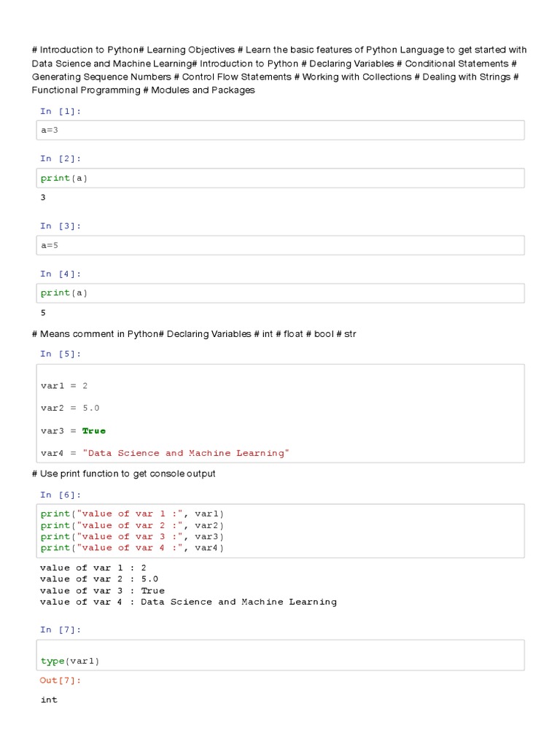
Task: Select the In [1] prompt label
Action: tap(61, 111)
